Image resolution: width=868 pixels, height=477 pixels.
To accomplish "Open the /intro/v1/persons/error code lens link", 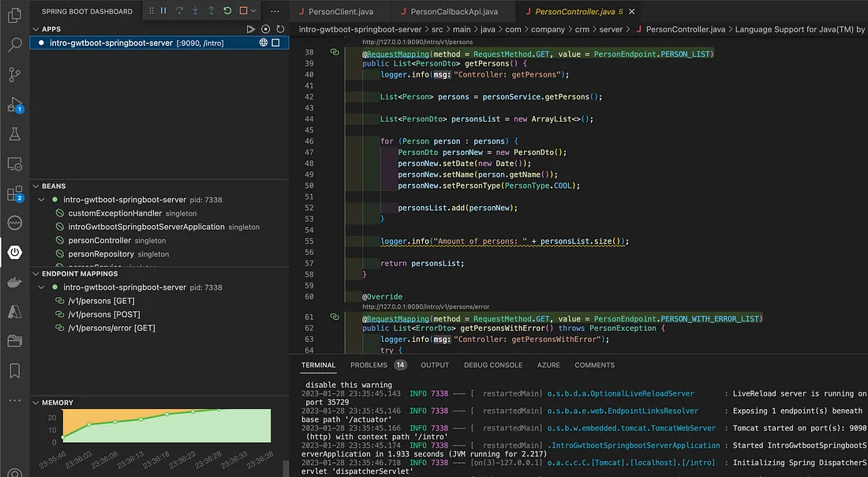I will click(425, 306).
